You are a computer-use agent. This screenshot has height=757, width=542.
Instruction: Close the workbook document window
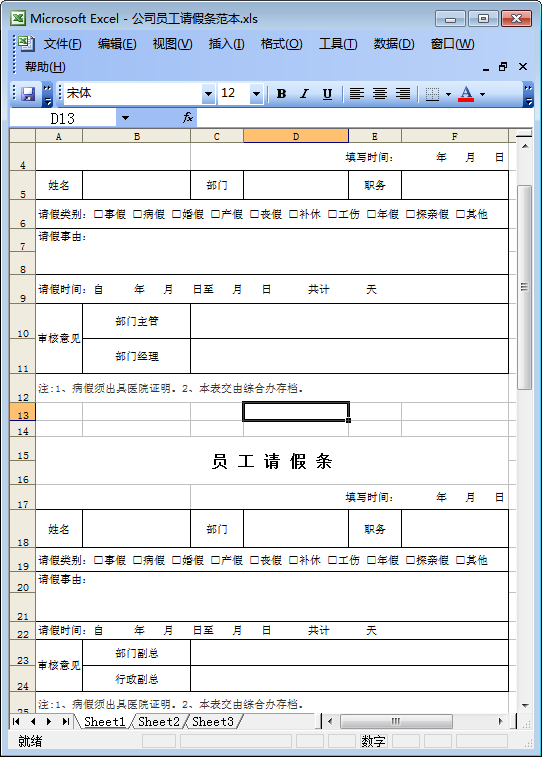523,67
